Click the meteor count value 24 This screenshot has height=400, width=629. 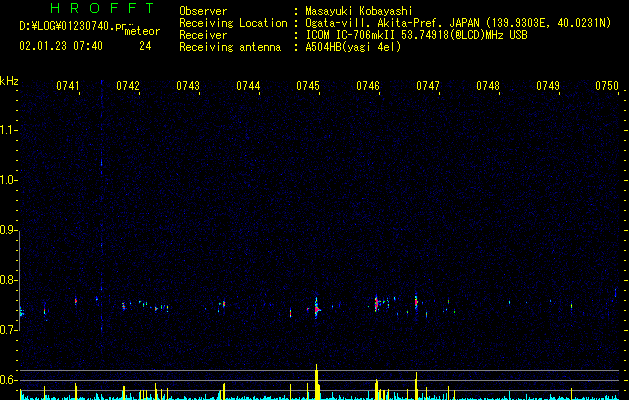coord(145,46)
